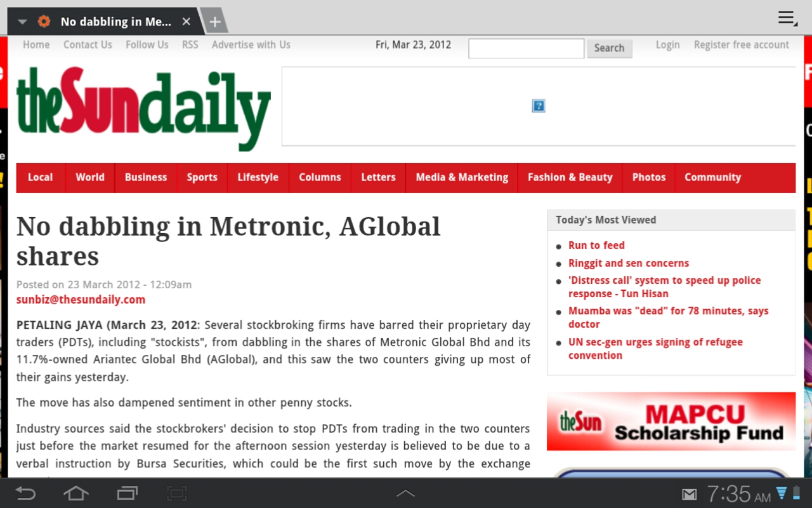Open 'Run to feed' story
Viewport: 812px width, 508px height.
[x=596, y=245]
